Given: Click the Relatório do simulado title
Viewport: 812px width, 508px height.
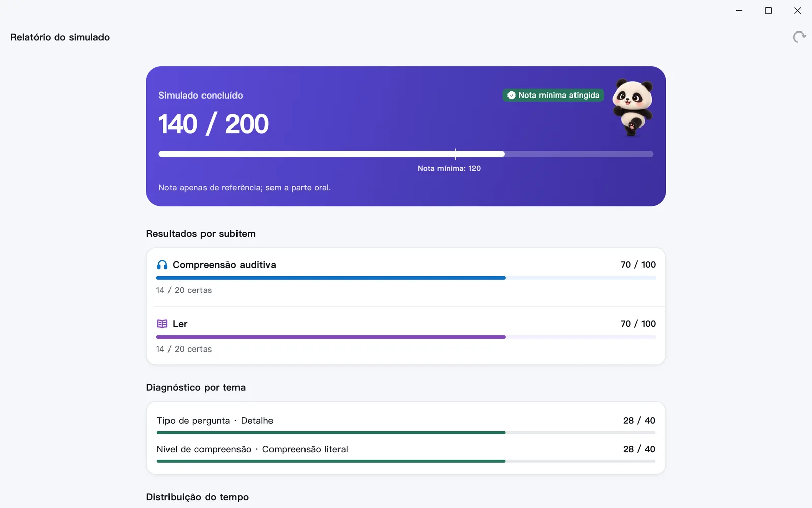Looking at the screenshot, I should coord(60,37).
